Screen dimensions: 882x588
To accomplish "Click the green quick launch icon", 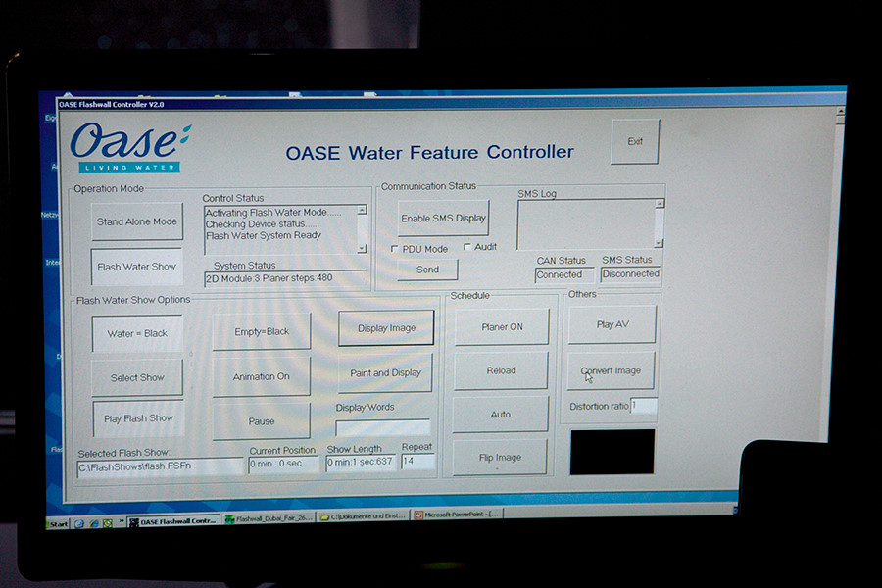I will pyautogui.click(x=107, y=523).
